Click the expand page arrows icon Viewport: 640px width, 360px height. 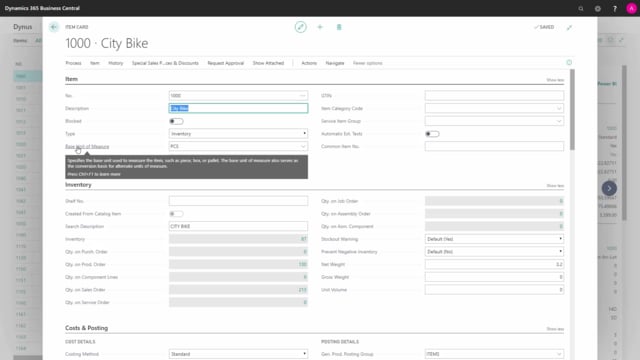click(x=569, y=27)
